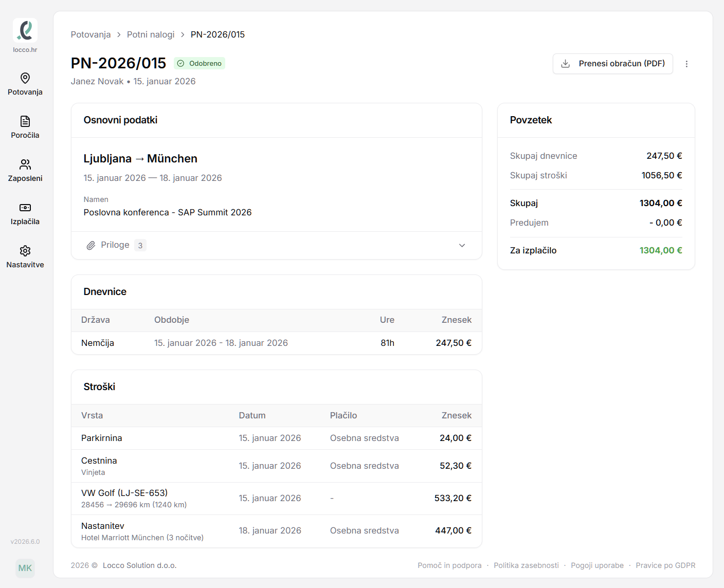The width and height of the screenshot is (724, 588).
Task: Select the Poročila sidebar label
Action: [25, 135]
